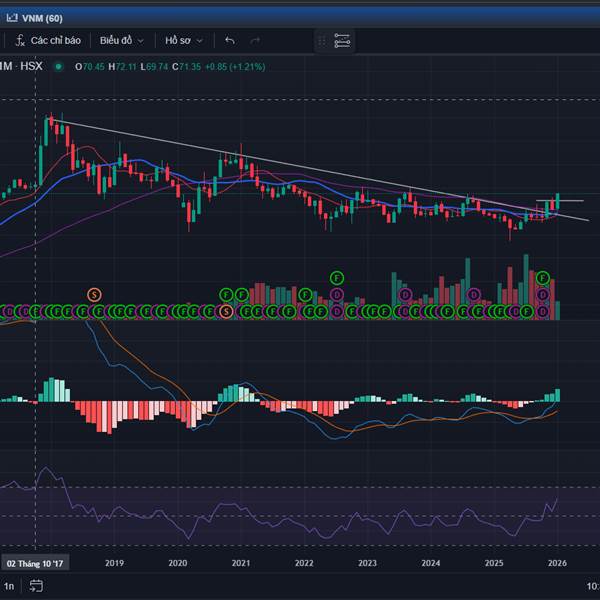Click the 2022 label on time axis
Viewport: 600px width, 600px height.
coord(304,563)
